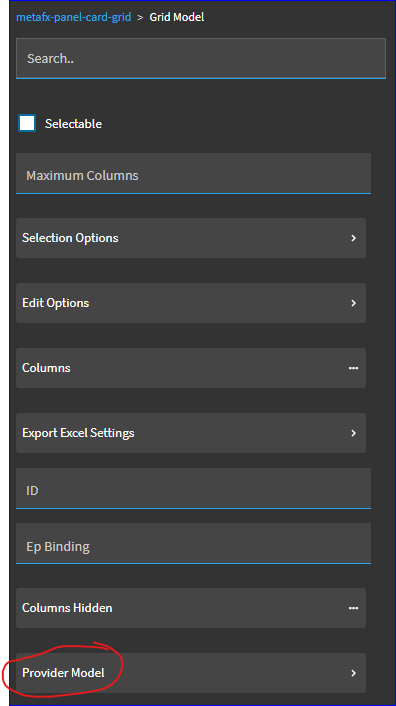Click the Edit Options chevron arrow

(x=354, y=303)
